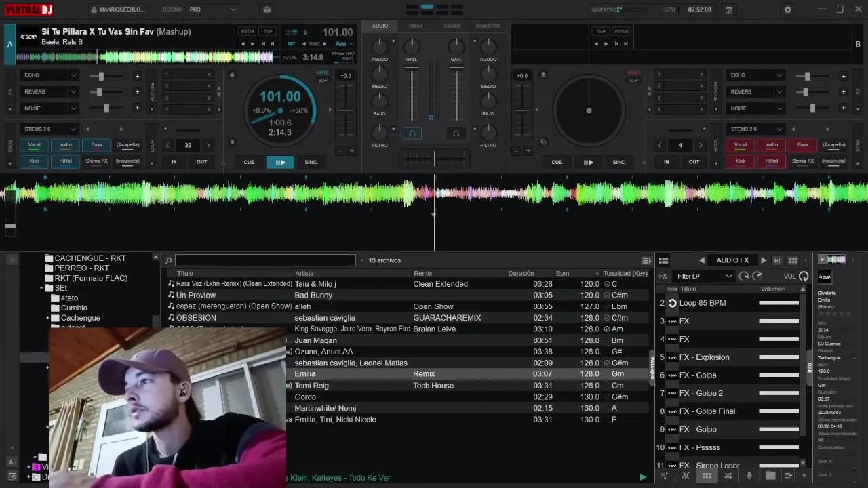Click the microphone icon in sampler bottom bar
868x488 pixels.
tap(749, 476)
